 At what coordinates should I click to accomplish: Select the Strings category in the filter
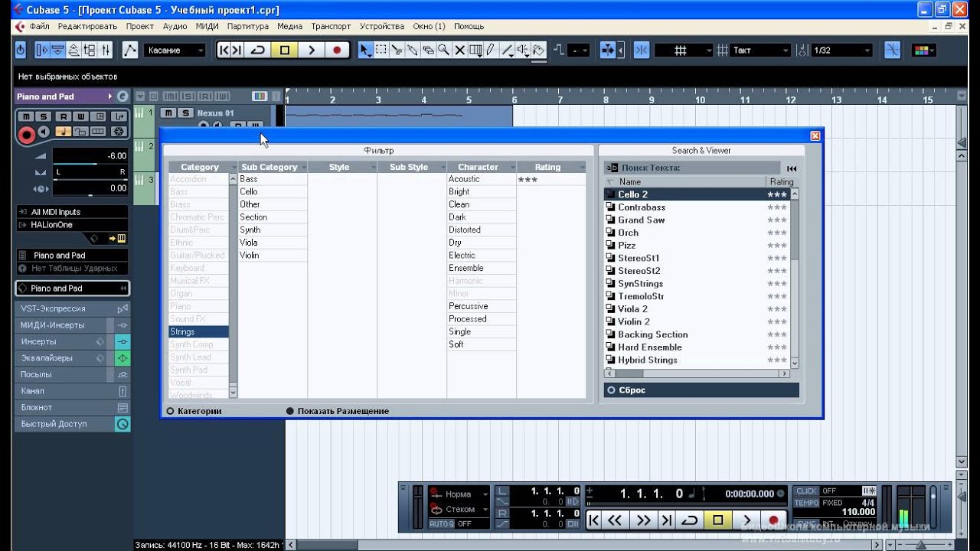click(x=198, y=332)
